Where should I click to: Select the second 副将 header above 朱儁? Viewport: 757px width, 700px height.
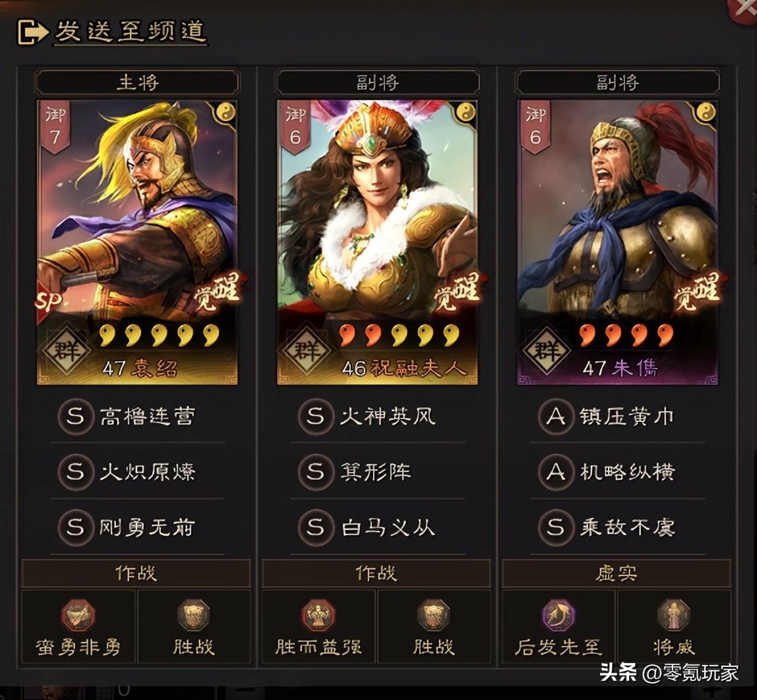tap(617, 82)
